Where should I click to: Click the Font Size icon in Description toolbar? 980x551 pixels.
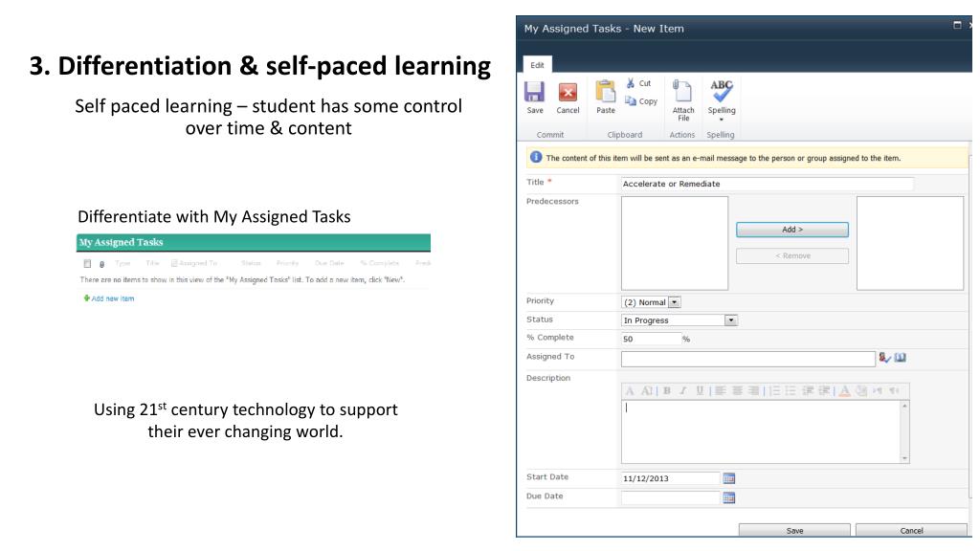click(646, 391)
